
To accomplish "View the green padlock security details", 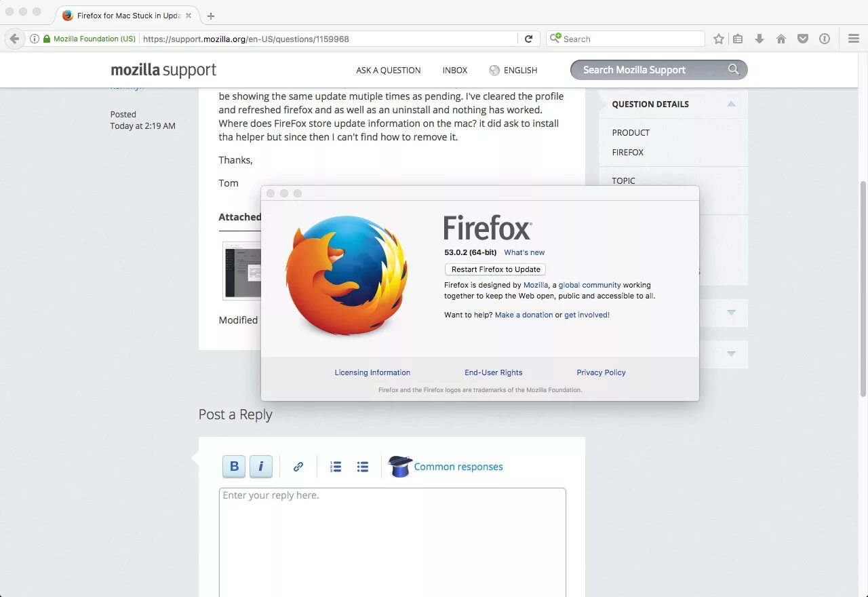I will [x=47, y=39].
